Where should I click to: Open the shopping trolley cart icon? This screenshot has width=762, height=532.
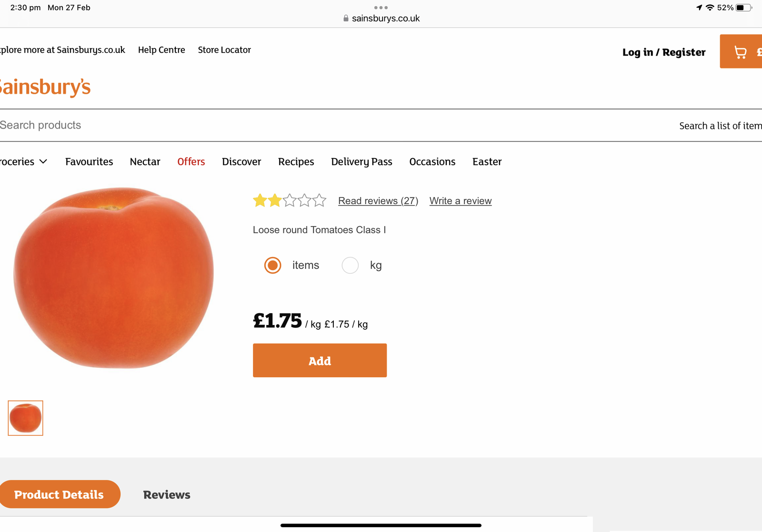(740, 52)
